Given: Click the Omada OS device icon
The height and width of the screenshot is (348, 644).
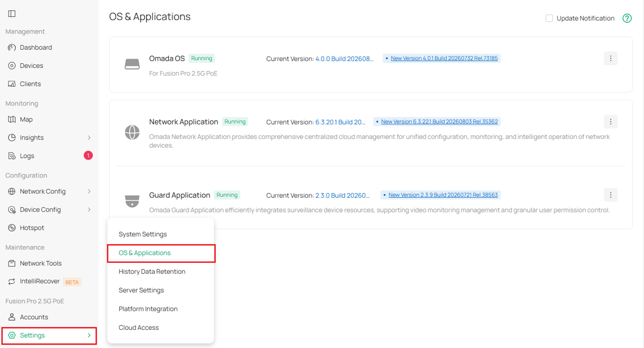Looking at the screenshot, I should (132, 64).
